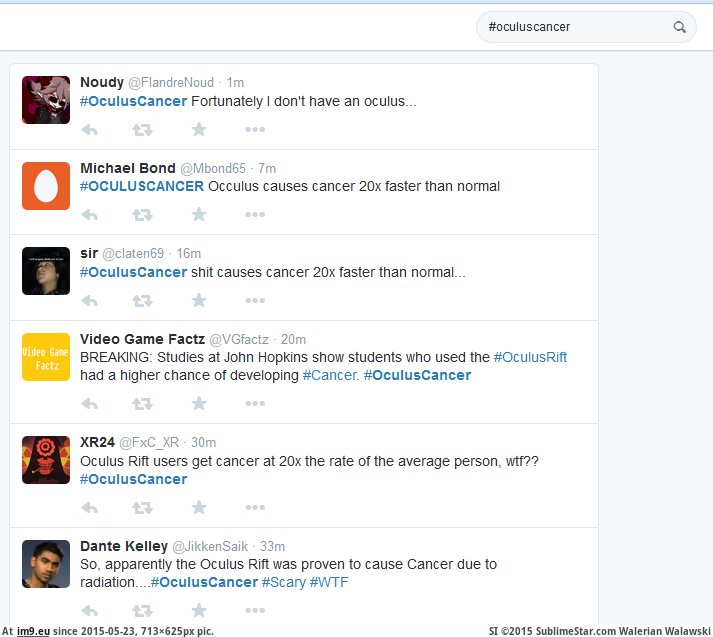Reply to Noudy's tweet
713x637 pixels.
[90, 130]
